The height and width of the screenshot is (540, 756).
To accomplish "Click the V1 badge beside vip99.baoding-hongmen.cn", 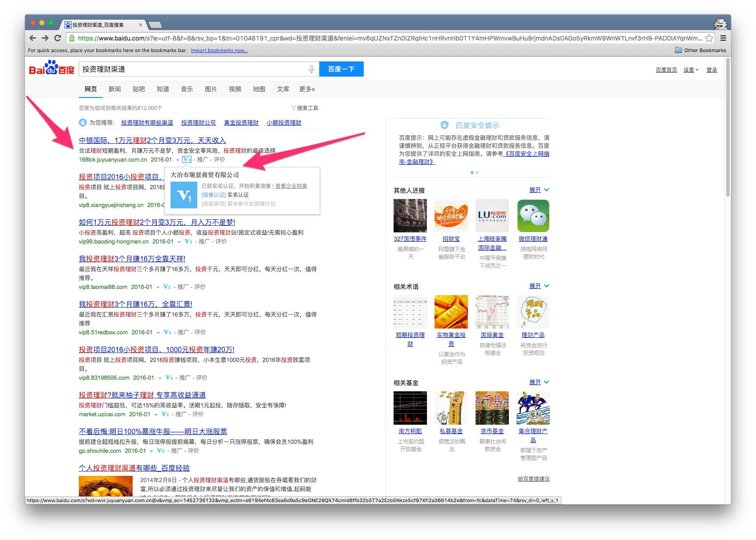I will point(188,241).
